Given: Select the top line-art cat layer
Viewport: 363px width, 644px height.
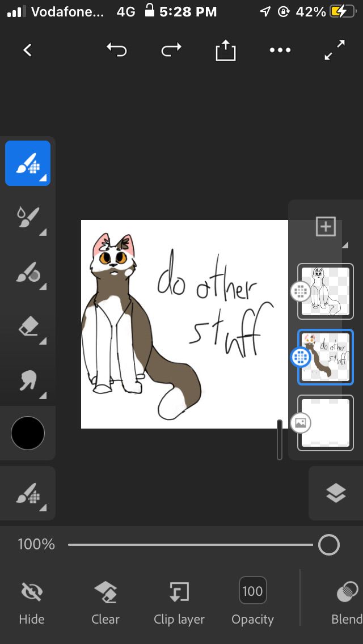Looking at the screenshot, I should click(x=326, y=291).
